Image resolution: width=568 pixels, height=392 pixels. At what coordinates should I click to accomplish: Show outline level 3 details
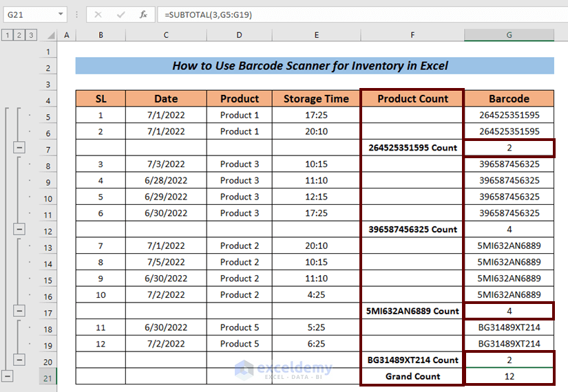(x=31, y=35)
